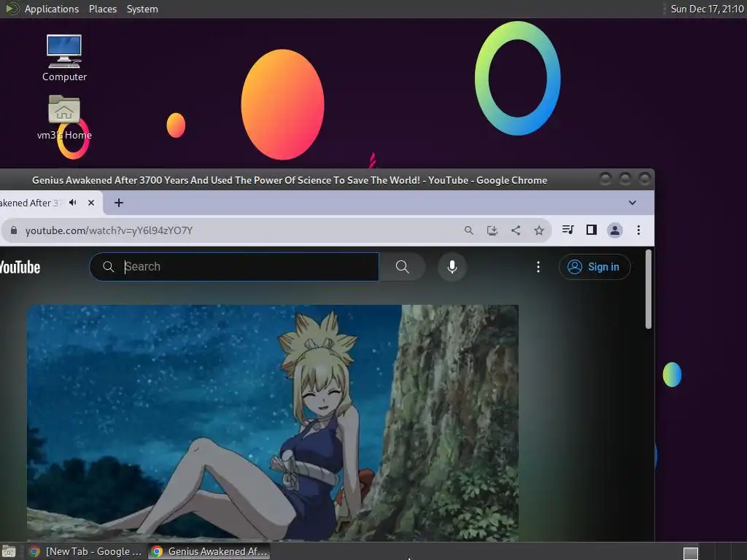Focus the YouTube Search field

coord(234,267)
